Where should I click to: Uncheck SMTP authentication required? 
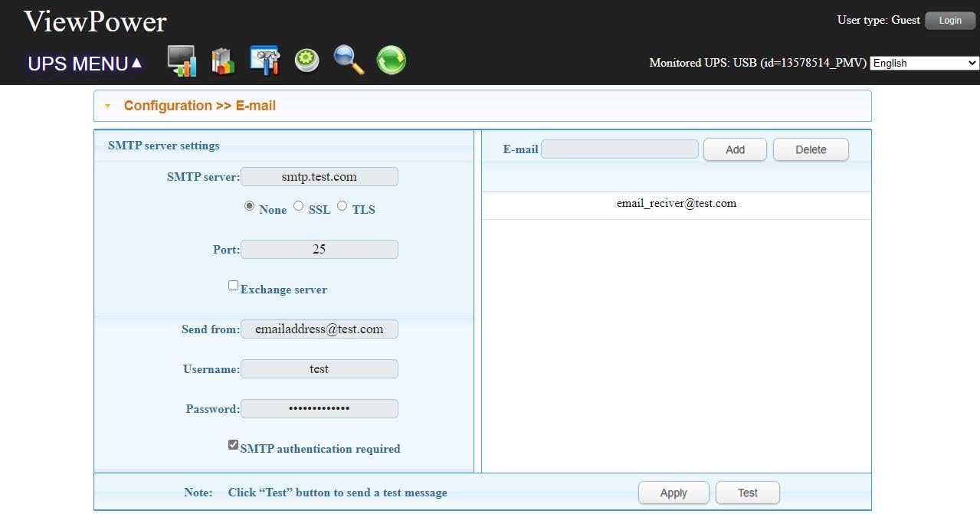coord(233,445)
